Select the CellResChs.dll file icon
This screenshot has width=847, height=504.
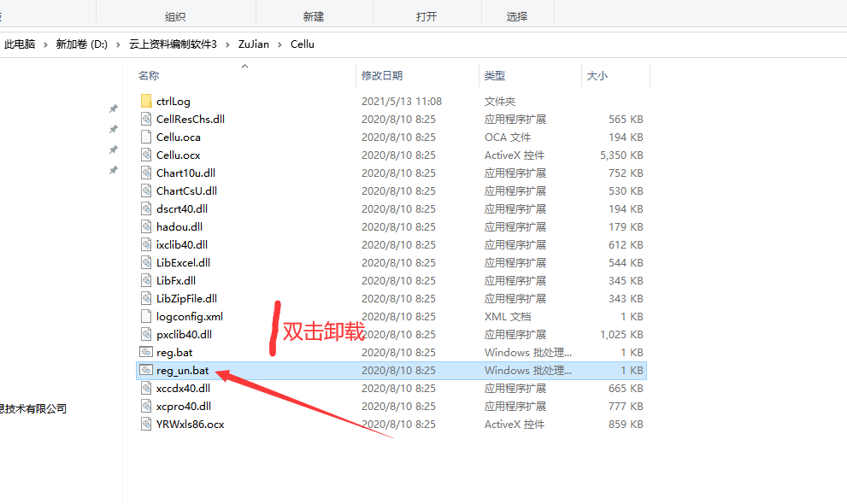point(146,120)
